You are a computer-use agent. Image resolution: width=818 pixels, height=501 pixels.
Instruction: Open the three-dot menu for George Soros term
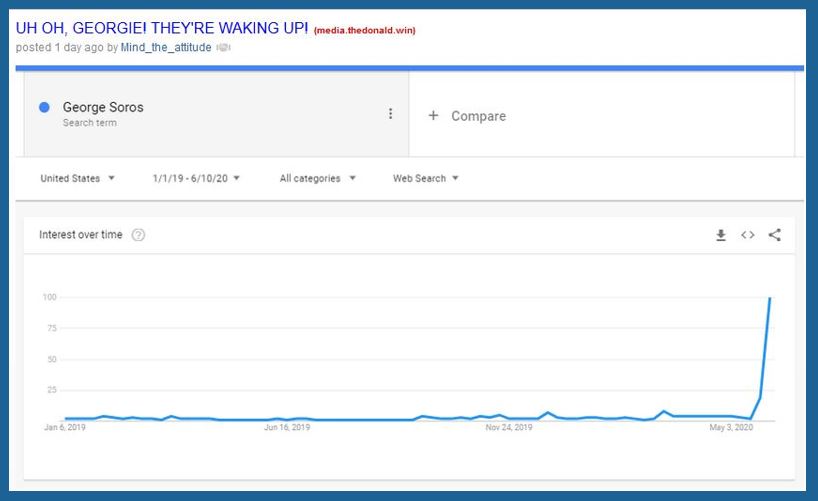[390, 114]
